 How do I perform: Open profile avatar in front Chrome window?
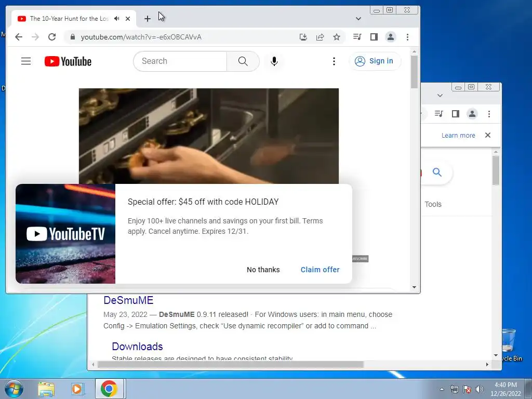[x=391, y=37]
